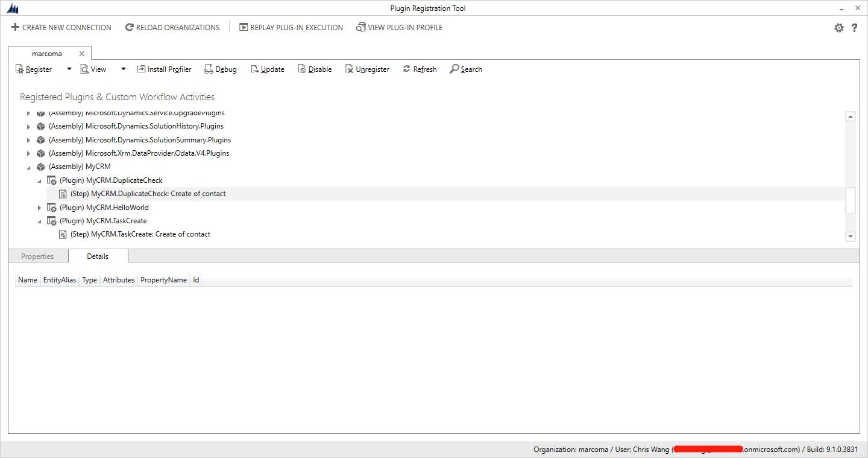Image resolution: width=868 pixels, height=458 pixels.
Task: Click DuplicateCheck step document icon
Action: pyautogui.click(x=63, y=194)
